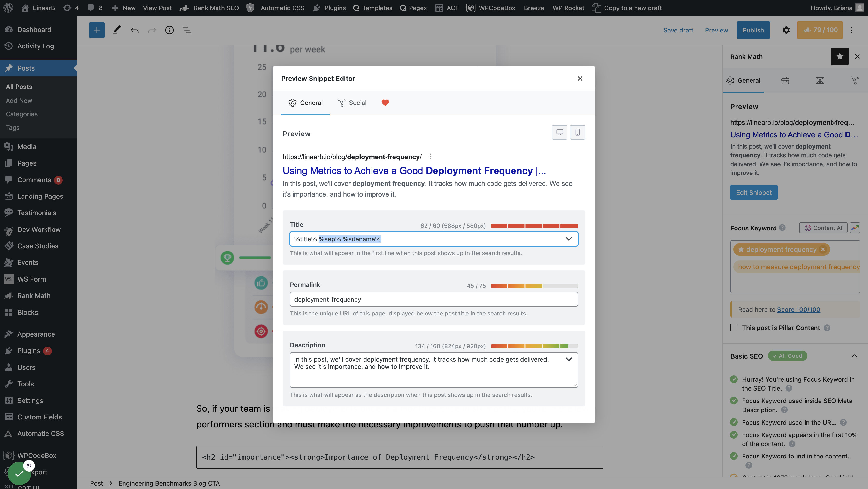This screenshot has height=489, width=868.
Task: Check This post is Pillar Content
Action: 734,327
